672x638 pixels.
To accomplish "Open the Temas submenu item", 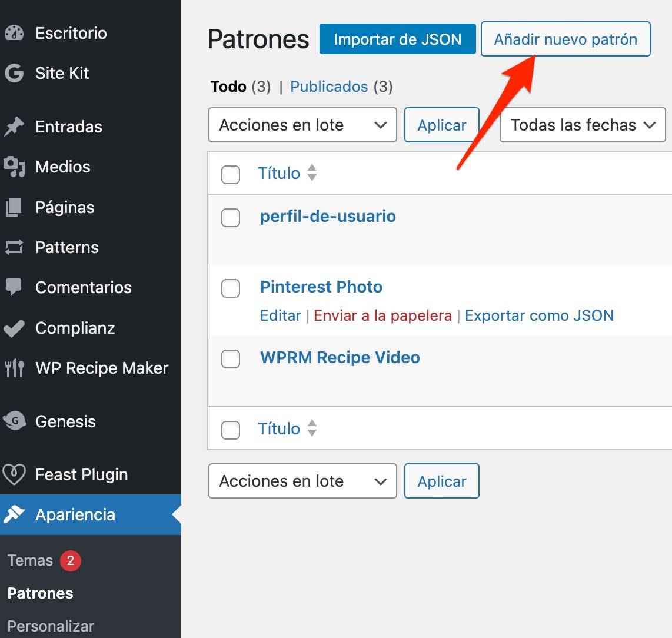I will [30, 560].
